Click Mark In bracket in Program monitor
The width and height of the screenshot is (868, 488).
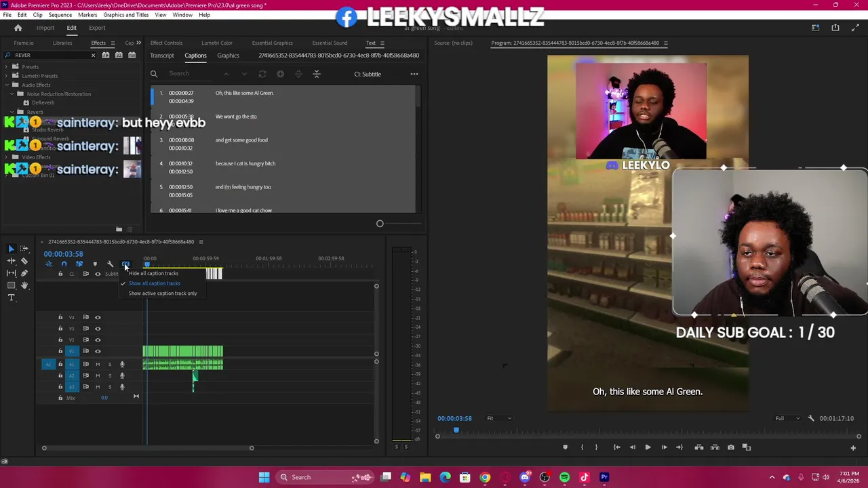pos(582,447)
